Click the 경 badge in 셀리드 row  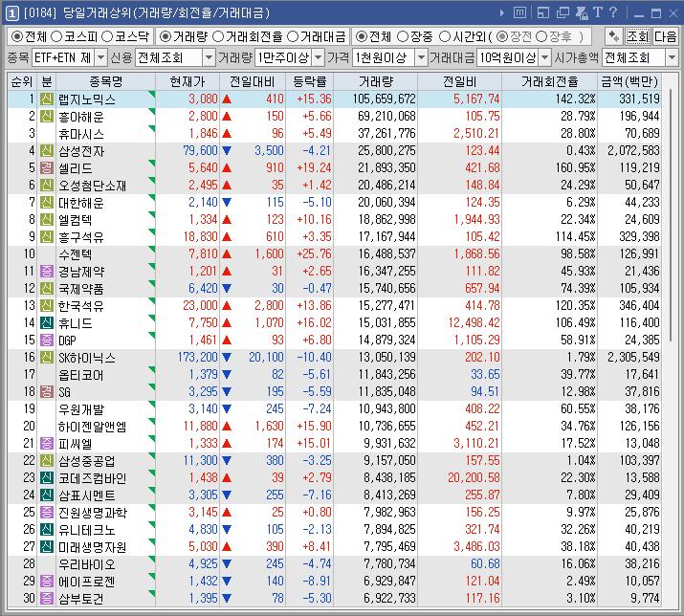(x=47, y=168)
